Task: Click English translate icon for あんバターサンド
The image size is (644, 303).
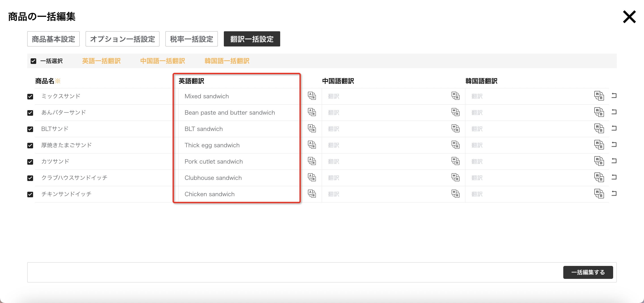Action: pyautogui.click(x=312, y=112)
